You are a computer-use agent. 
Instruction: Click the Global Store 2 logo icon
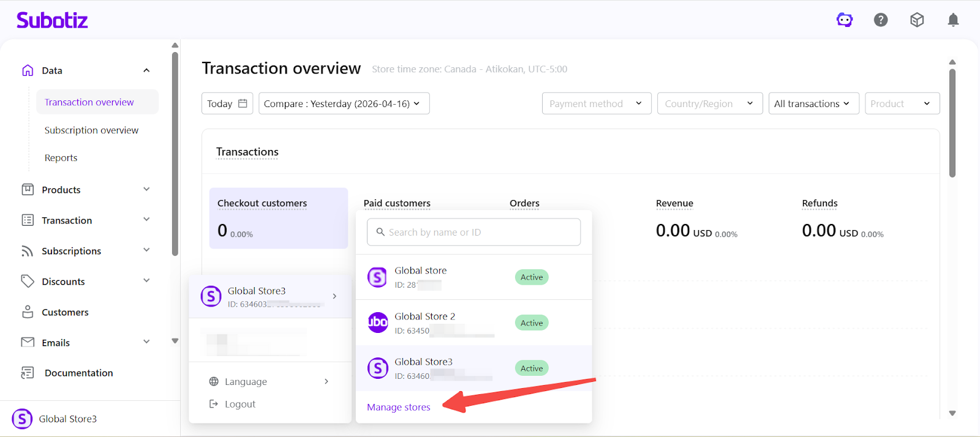(x=377, y=323)
